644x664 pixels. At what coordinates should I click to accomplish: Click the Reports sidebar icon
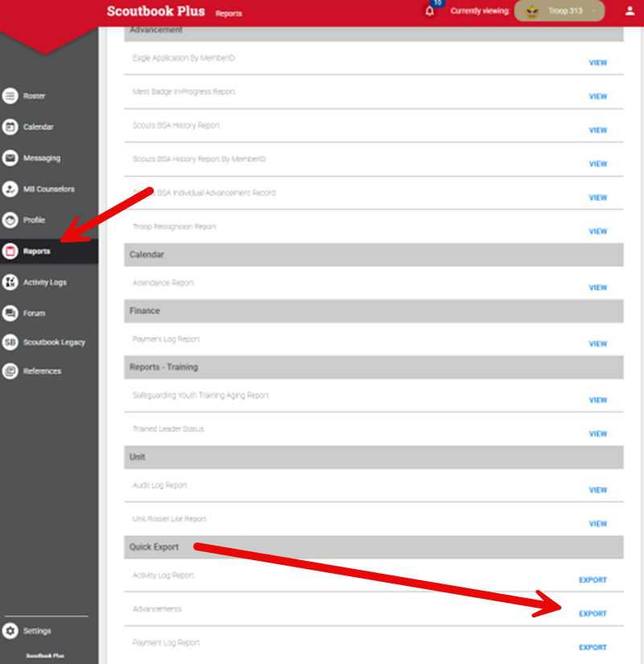[10, 251]
